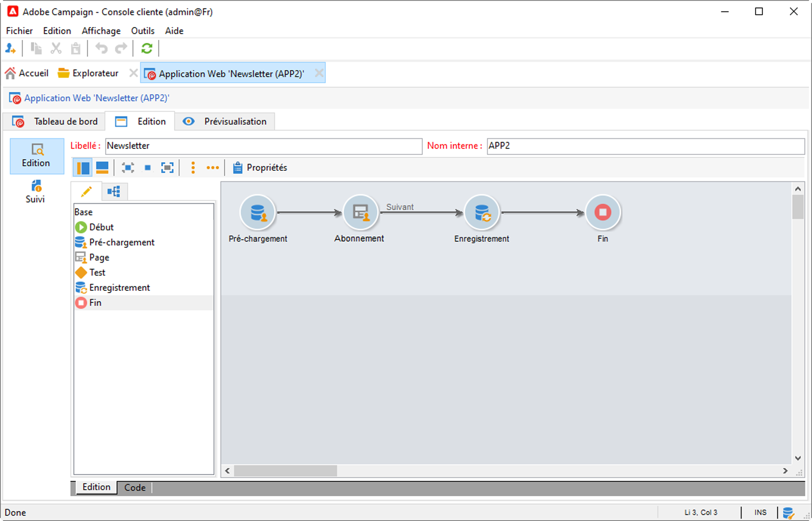Click the zoom to fit icon
The width and height of the screenshot is (812, 521).
point(167,167)
